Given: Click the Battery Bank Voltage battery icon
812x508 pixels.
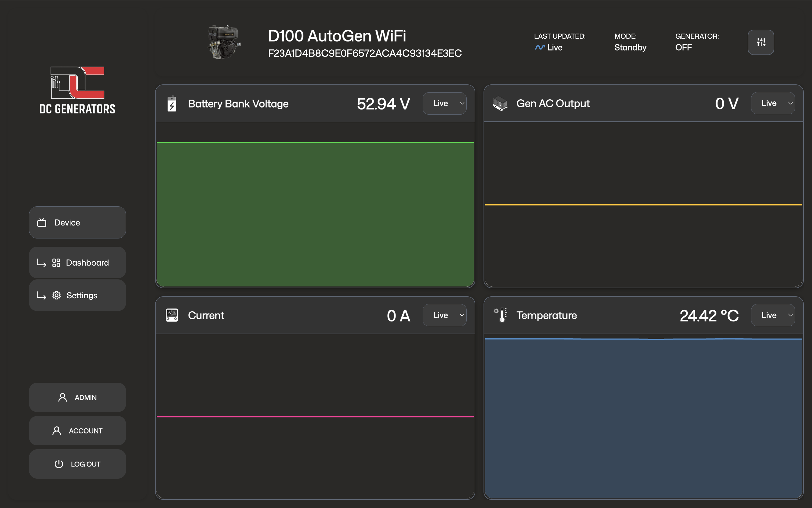Looking at the screenshot, I should pos(172,104).
